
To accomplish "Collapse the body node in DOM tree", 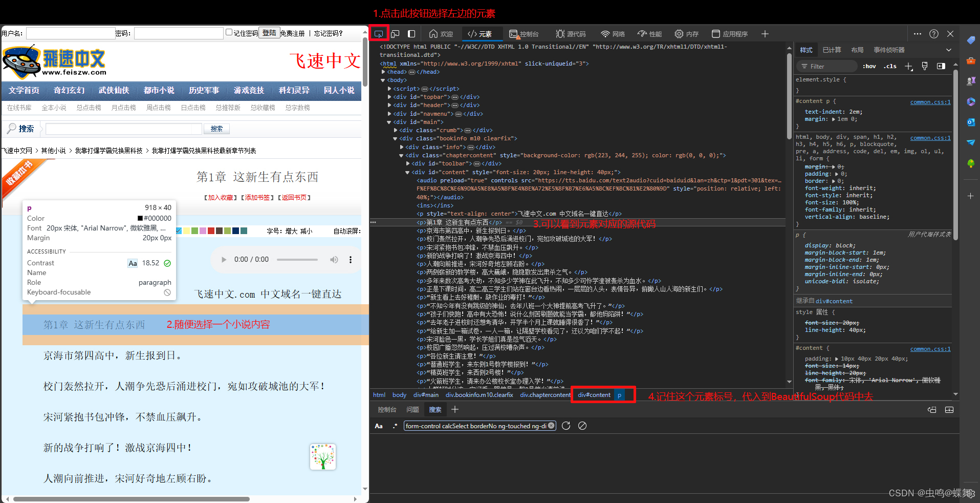I will pyautogui.click(x=383, y=80).
